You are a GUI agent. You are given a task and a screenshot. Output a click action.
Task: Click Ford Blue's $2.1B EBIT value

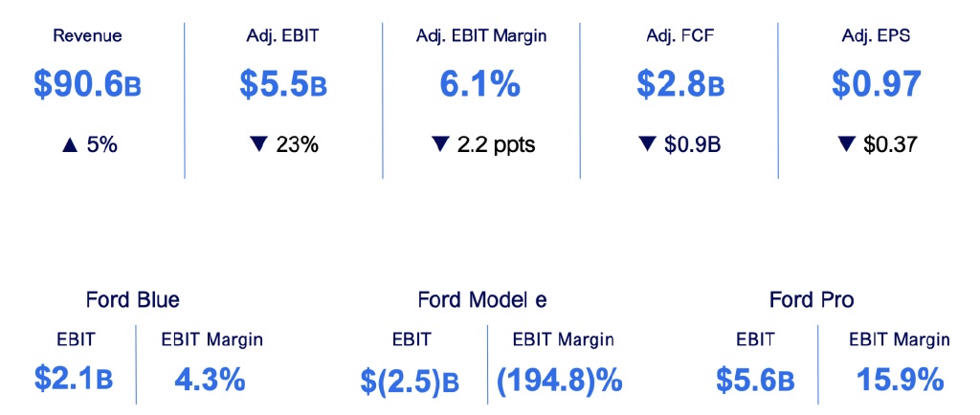click(74, 380)
